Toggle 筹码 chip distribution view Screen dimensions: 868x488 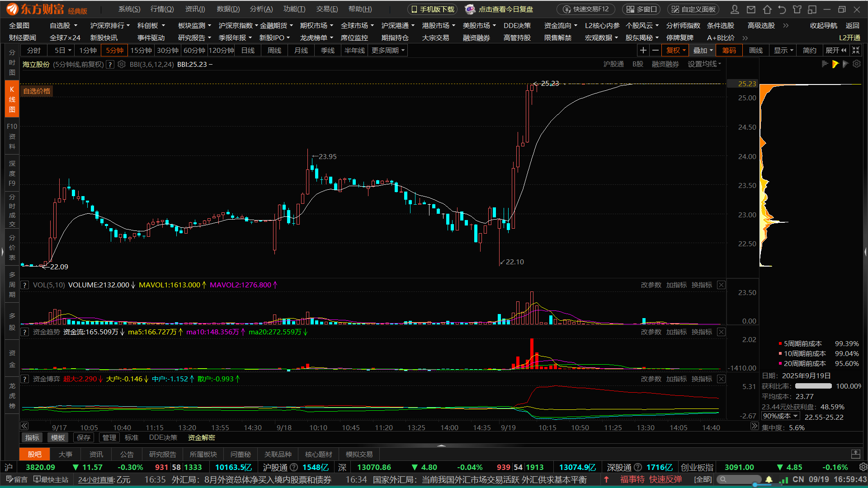tap(729, 50)
